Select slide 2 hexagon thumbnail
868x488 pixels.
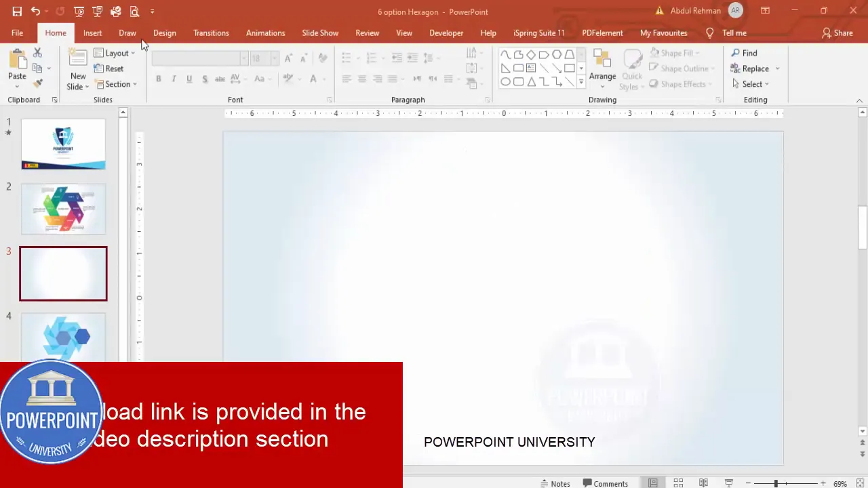(x=63, y=209)
